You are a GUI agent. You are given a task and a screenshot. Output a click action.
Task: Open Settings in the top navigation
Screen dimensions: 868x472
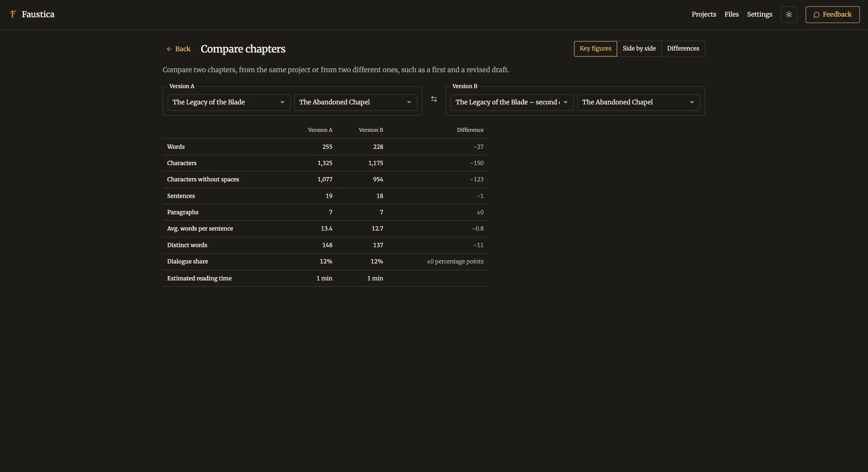coord(759,14)
